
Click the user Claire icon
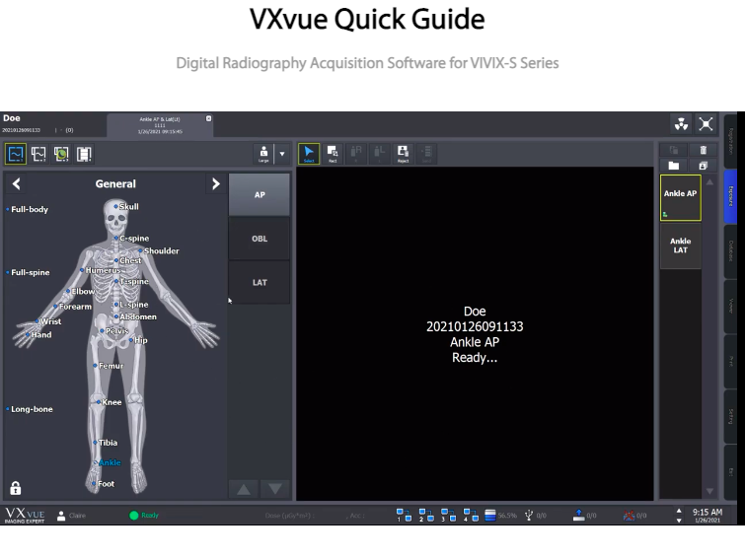[x=61, y=516]
